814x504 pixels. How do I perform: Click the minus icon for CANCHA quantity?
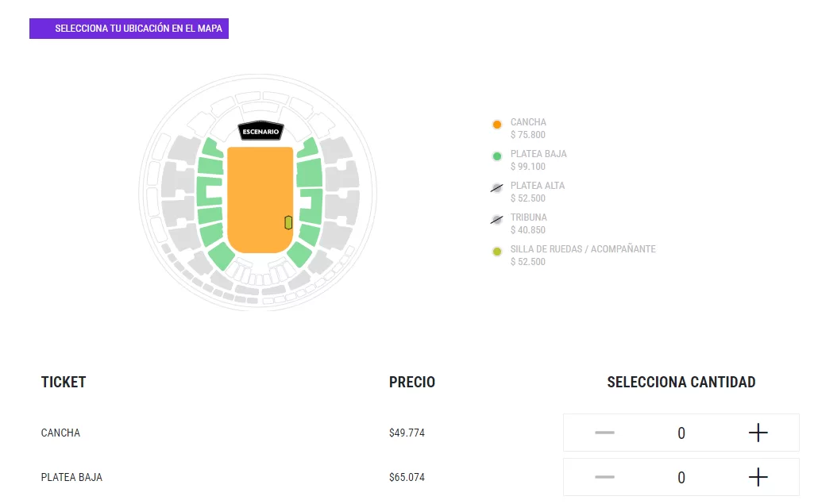(604, 433)
